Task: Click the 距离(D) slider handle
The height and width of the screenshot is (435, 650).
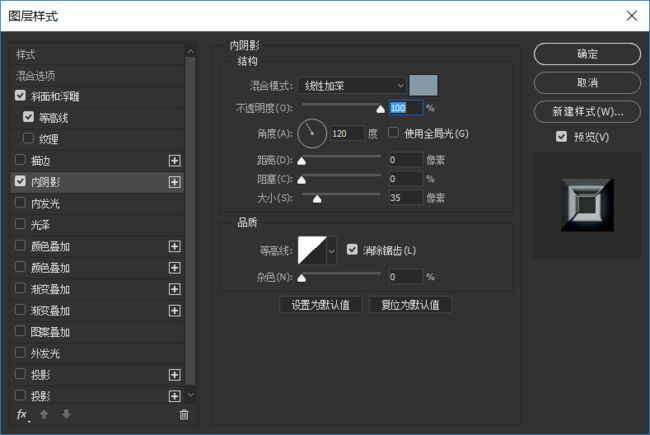Action: pyautogui.click(x=302, y=161)
